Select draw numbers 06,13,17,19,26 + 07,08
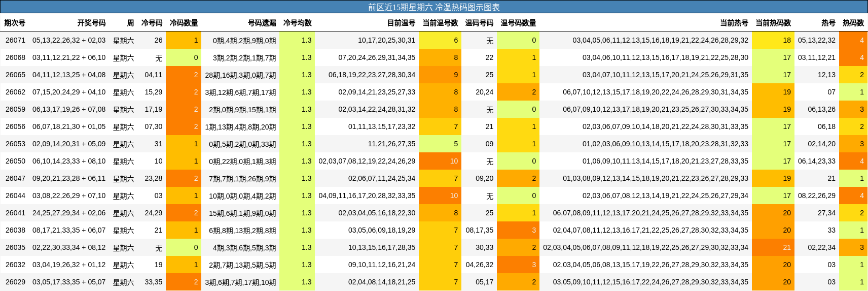The width and height of the screenshot is (868, 291). point(69,109)
